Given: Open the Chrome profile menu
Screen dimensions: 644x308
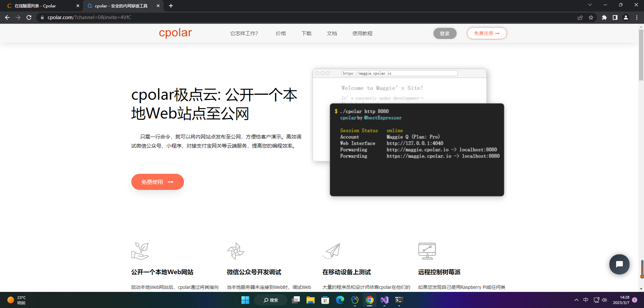Looking at the screenshot, I should [626, 17].
